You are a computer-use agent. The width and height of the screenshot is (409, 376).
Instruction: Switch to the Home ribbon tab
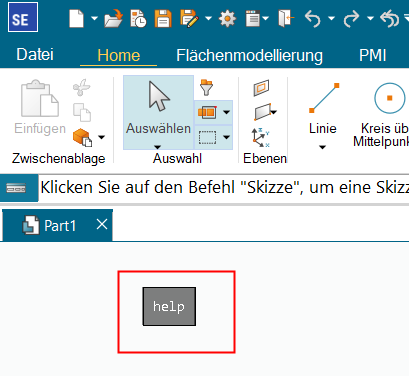(x=119, y=55)
